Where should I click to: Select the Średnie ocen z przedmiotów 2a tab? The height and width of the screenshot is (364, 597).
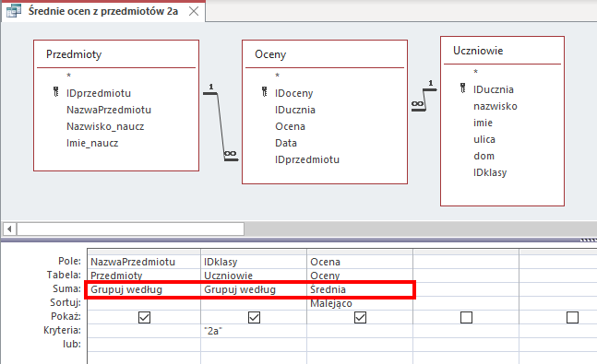103,11
